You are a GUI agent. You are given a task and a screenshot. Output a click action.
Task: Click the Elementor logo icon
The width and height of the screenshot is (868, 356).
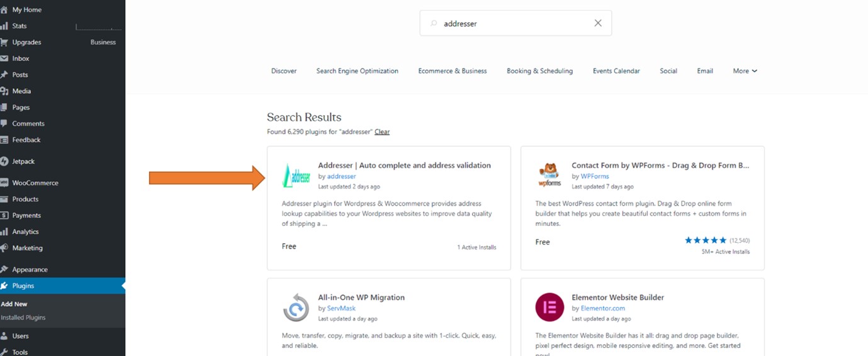point(550,308)
